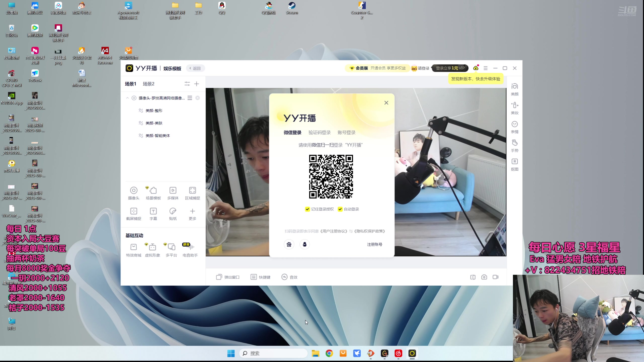This screenshot has height=362, width=644.
Task: Switch to 场景1 tab
Action: 131,84
